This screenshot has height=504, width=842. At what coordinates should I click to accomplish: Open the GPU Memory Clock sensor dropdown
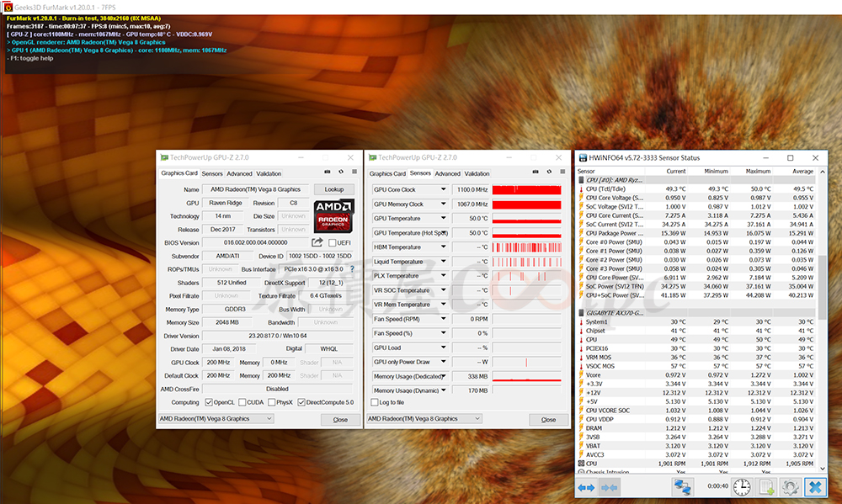(x=443, y=204)
